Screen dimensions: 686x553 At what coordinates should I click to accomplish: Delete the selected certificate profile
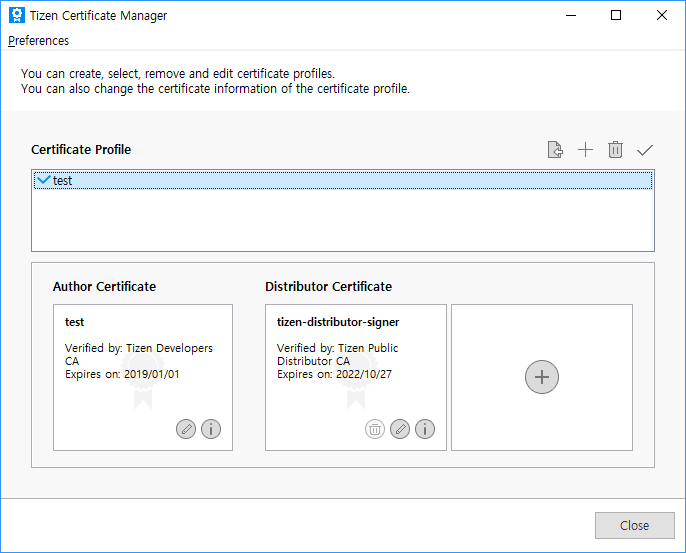click(x=615, y=150)
